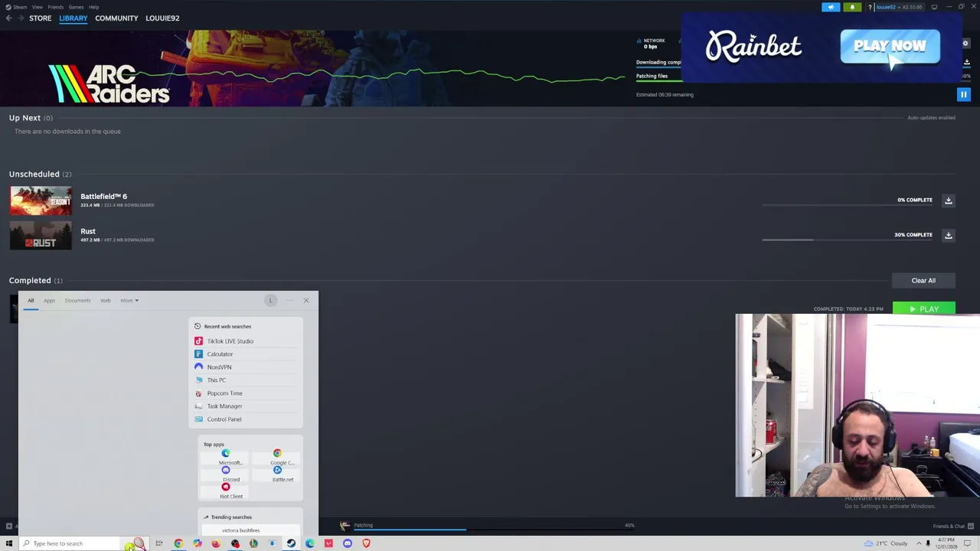Screen dimensions: 980x551
Task: Go back using Steam's back arrow
Action: [8, 18]
